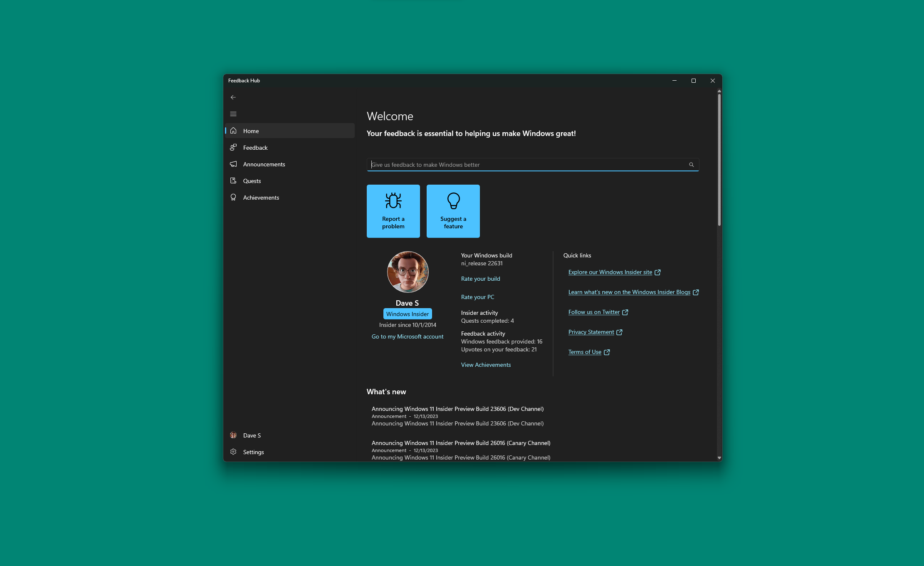Click the View Achievements link
924x566 pixels.
486,365
